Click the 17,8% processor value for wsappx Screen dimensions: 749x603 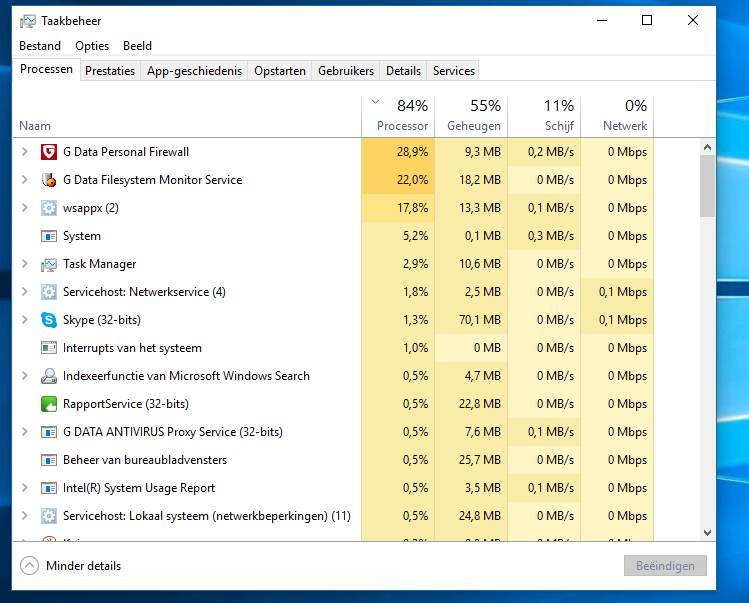point(412,208)
